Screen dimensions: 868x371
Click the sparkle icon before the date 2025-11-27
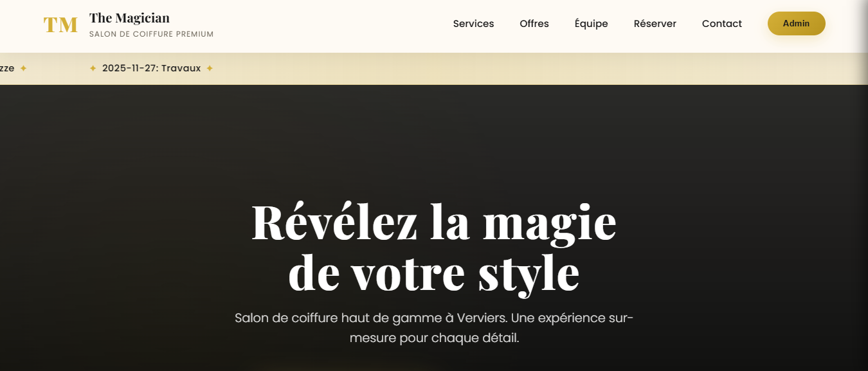coord(94,68)
